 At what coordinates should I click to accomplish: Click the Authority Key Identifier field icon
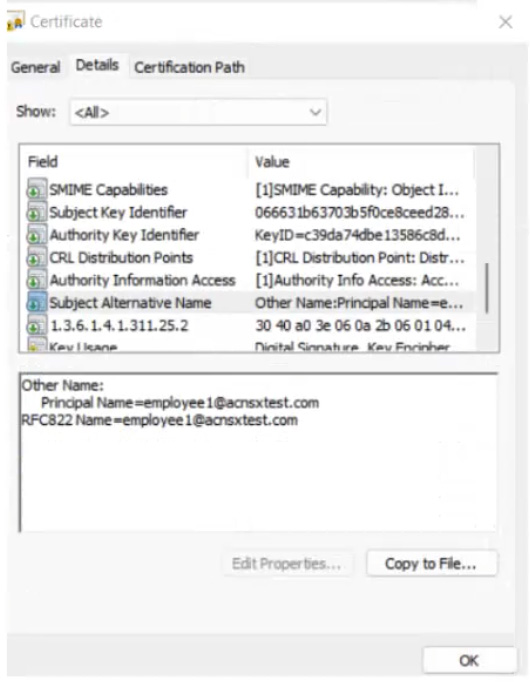(37, 235)
